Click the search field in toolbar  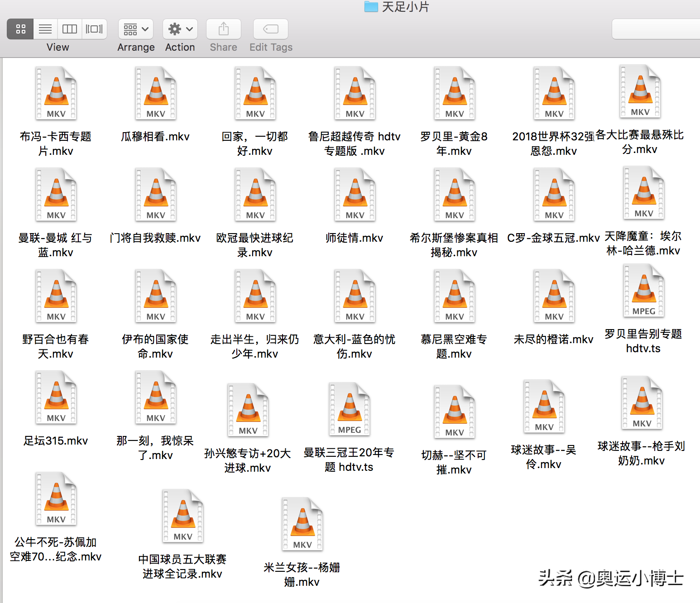tap(656, 29)
